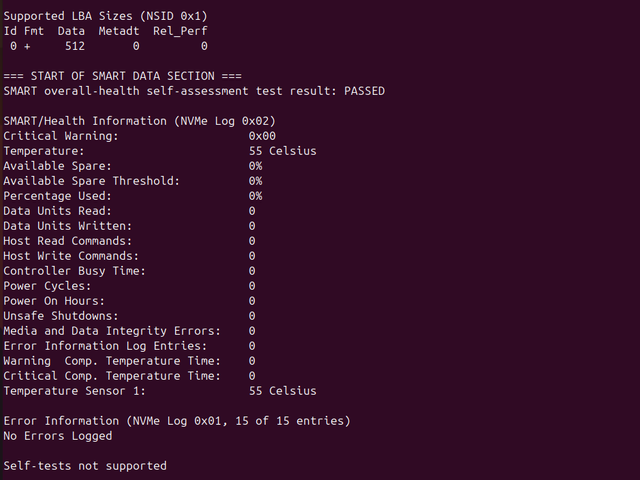640x480 pixels.
Task: Click the "Unsafe Shutdowns:" label
Action: click(x=61, y=316)
